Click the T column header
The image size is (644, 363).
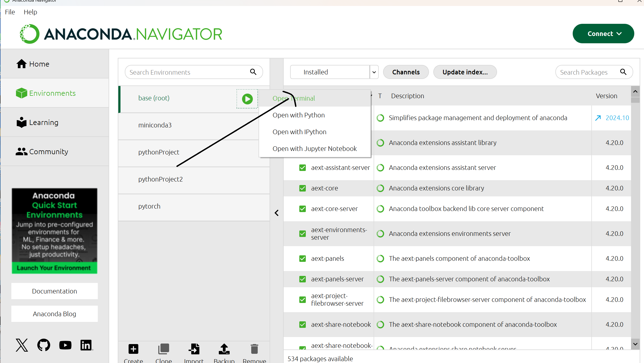tap(380, 96)
